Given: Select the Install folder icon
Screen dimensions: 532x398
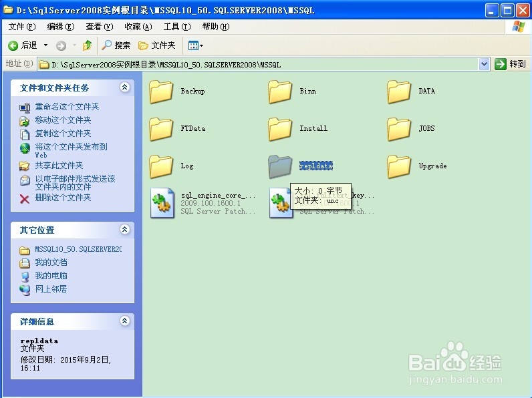Looking at the screenshot, I should pyautogui.click(x=280, y=129).
